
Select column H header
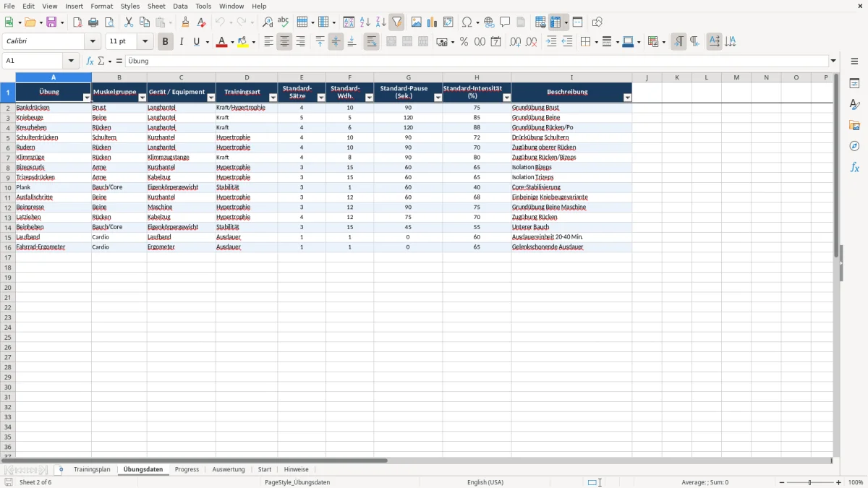tap(477, 77)
